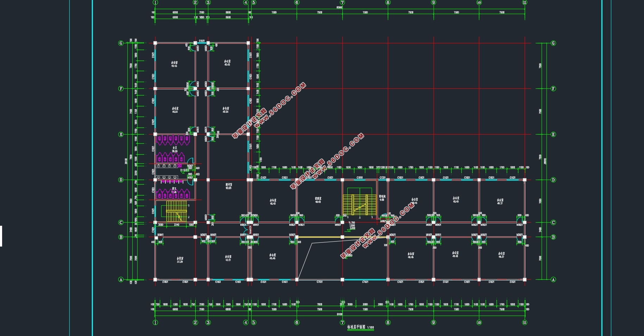644x336 pixels.
Task: Click axis bubble 9 below the plan
Action: point(434,322)
